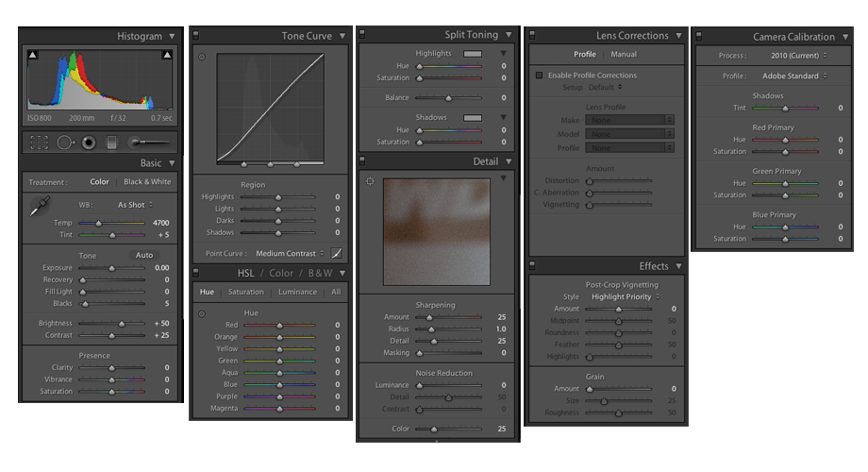Select the Graduated Filter tool
The width and height of the screenshot is (868, 472).
tap(112, 143)
